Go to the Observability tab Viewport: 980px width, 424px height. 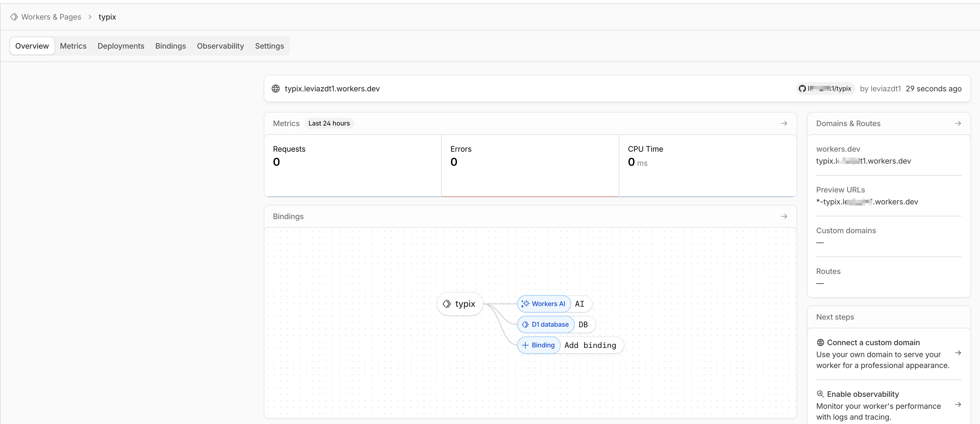[x=220, y=46]
